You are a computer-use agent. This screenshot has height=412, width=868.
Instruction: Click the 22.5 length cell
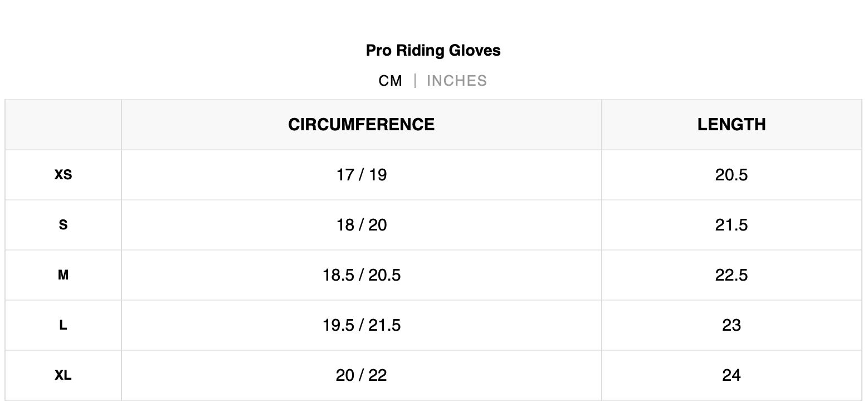point(731,275)
